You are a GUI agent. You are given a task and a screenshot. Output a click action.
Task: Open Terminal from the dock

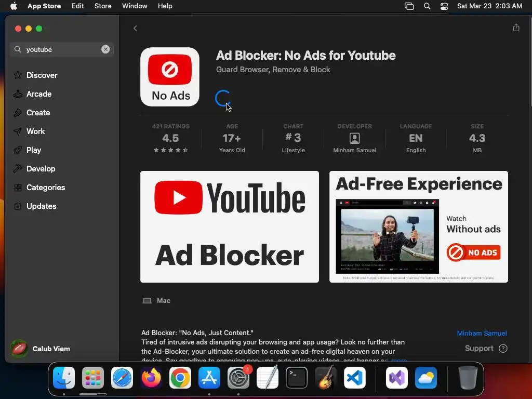297,378
